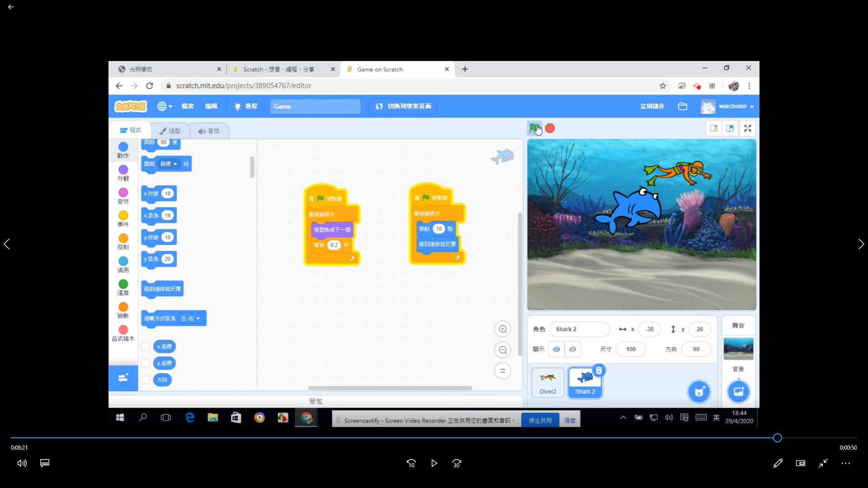Skip back 10 seconds
Image resolution: width=868 pixels, height=488 pixels.
[x=411, y=463]
